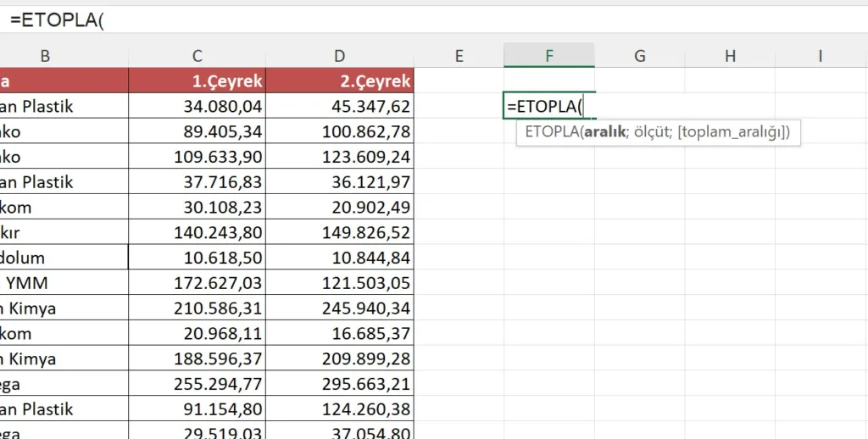Select the column I header
Image resolution: width=868 pixels, height=439 pixels.
(820, 56)
